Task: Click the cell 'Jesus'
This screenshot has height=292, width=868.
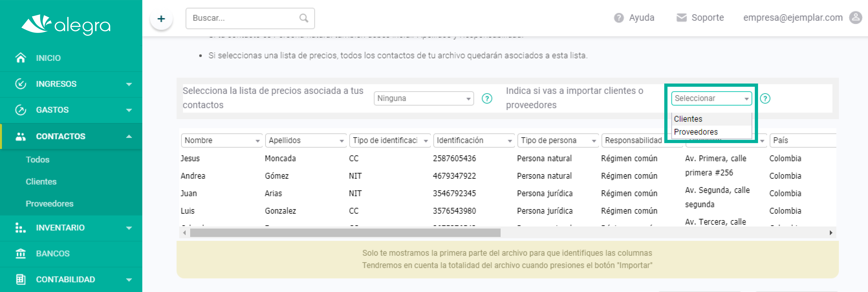Action: point(190,158)
